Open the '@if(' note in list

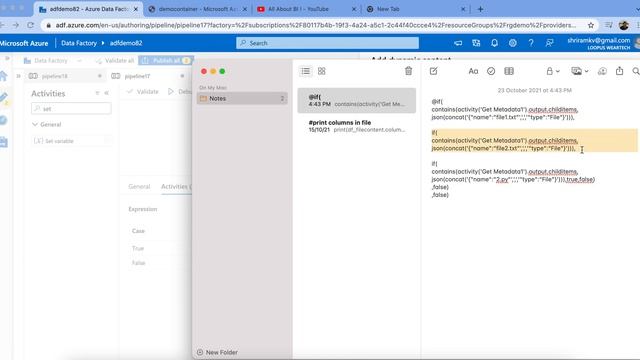(x=357, y=100)
